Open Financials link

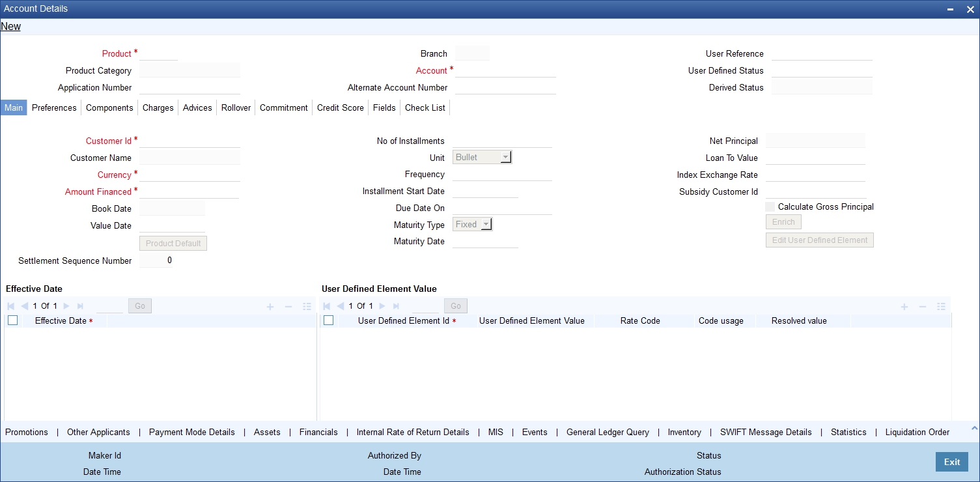coord(318,432)
